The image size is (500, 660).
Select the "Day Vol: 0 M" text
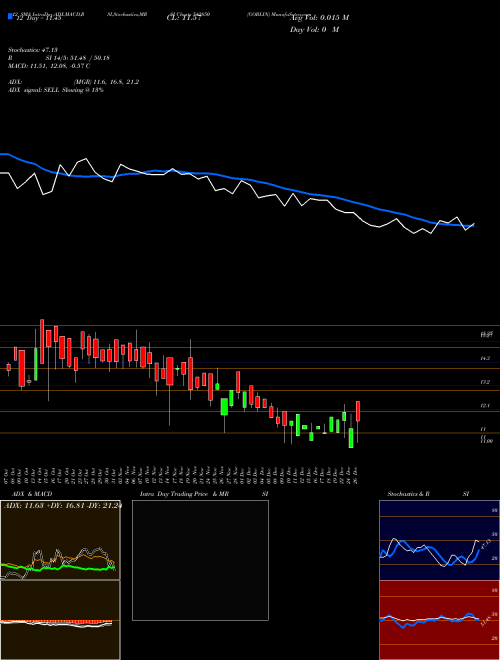coord(314,30)
